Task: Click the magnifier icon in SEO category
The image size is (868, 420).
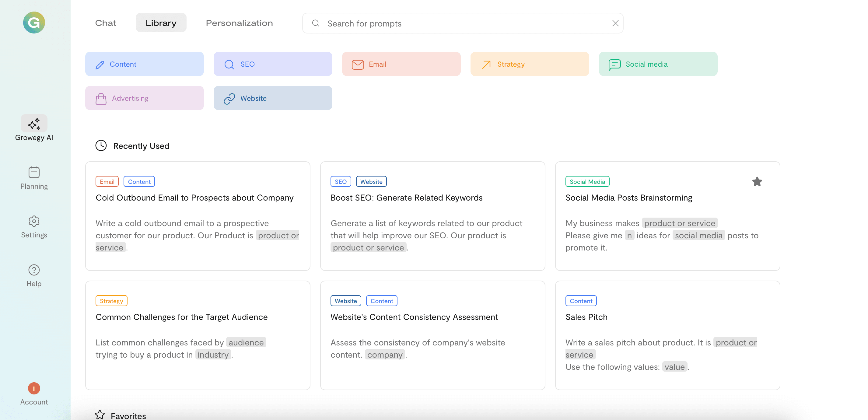Action: pyautogui.click(x=229, y=65)
